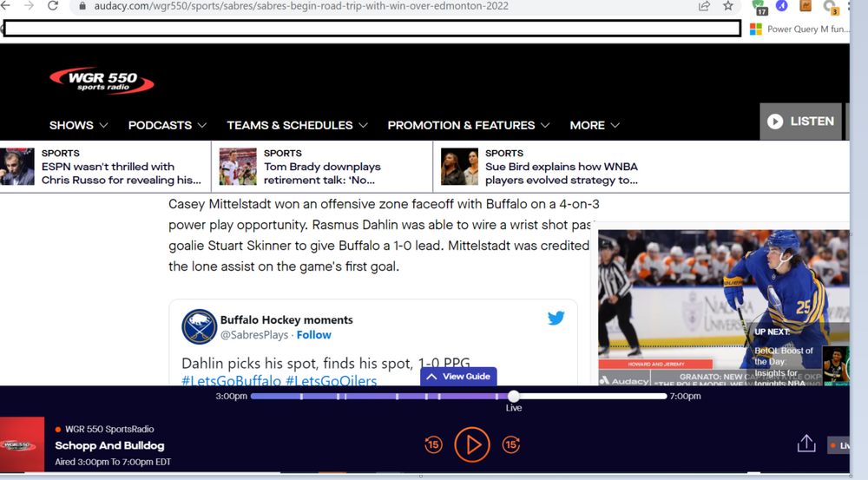The width and height of the screenshot is (868, 480).
Task: Click the 3:00pm start time label
Action: point(232,396)
